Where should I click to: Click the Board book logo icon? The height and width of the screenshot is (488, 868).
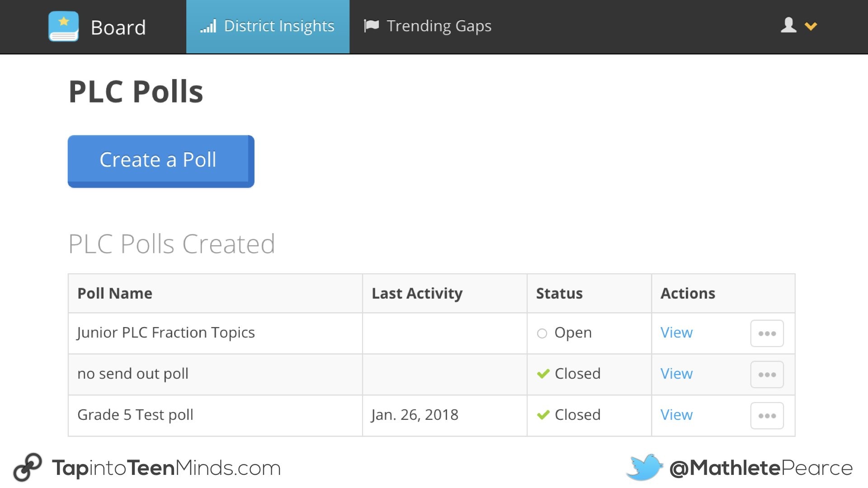pyautogui.click(x=63, y=27)
